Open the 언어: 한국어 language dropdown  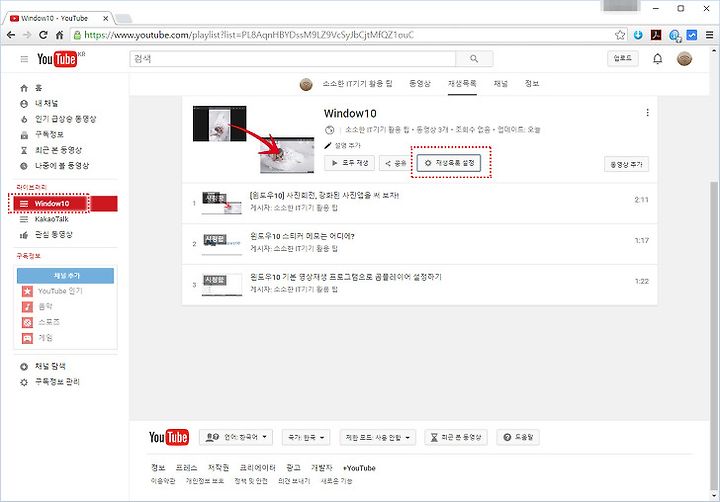coord(236,437)
